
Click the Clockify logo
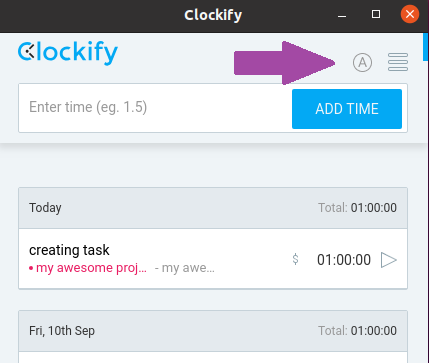coord(68,53)
